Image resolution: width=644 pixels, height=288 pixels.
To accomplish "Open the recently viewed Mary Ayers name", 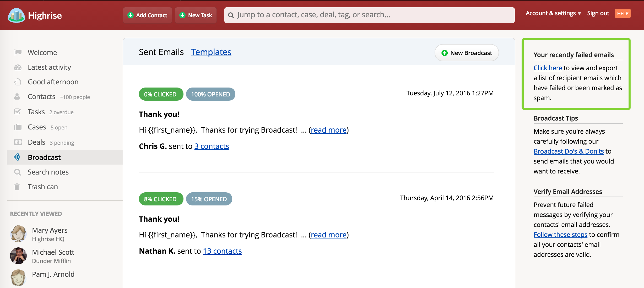I will 50,230.
